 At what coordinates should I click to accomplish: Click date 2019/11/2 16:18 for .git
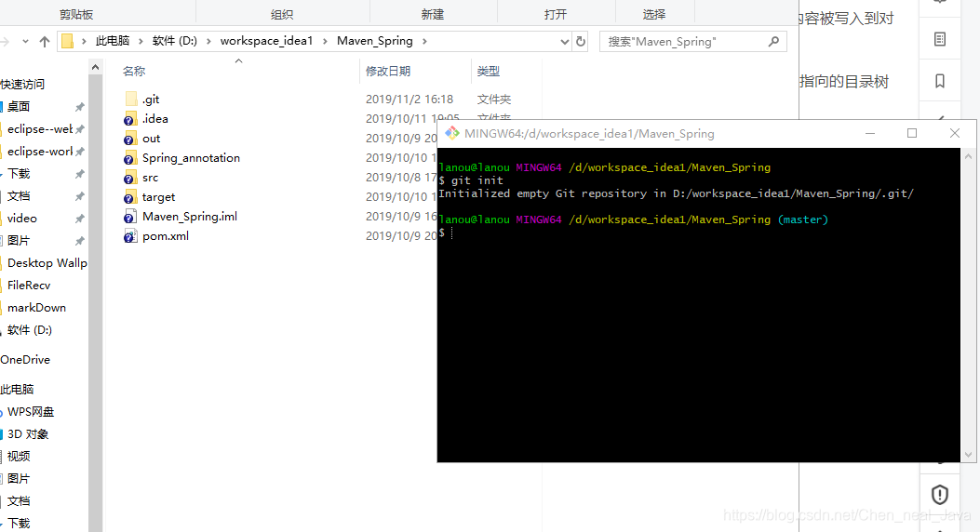tap(409, 100)
